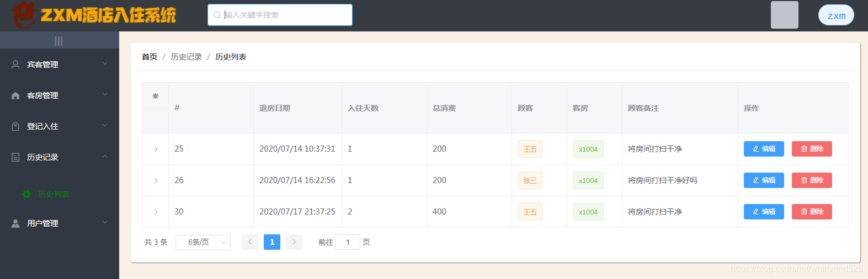Click the ZXM hotel system logo icon
This screenshot has width=868, height=279.
click(x=24, y=15)
